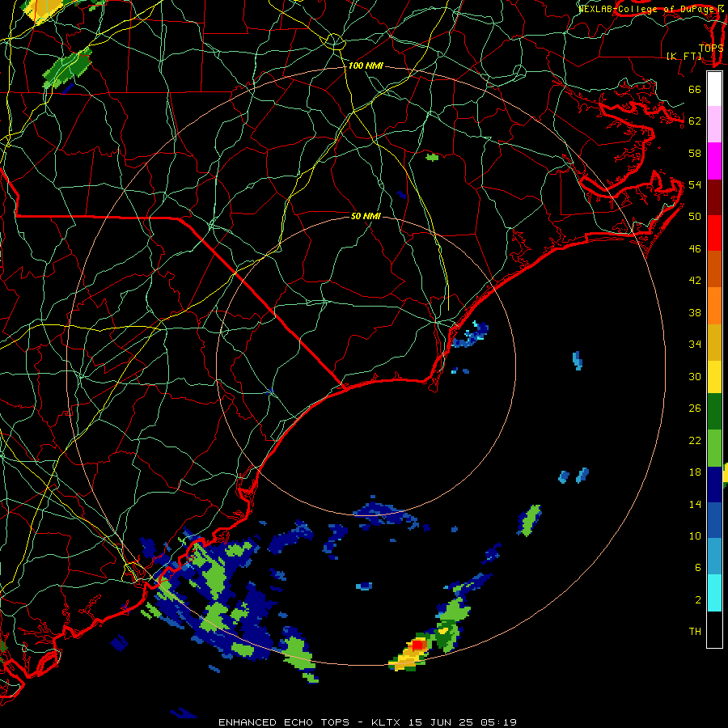This screenshot has width=728, height=728.
Task: Click the black TH threshold swatch
Action: [714, 629]
